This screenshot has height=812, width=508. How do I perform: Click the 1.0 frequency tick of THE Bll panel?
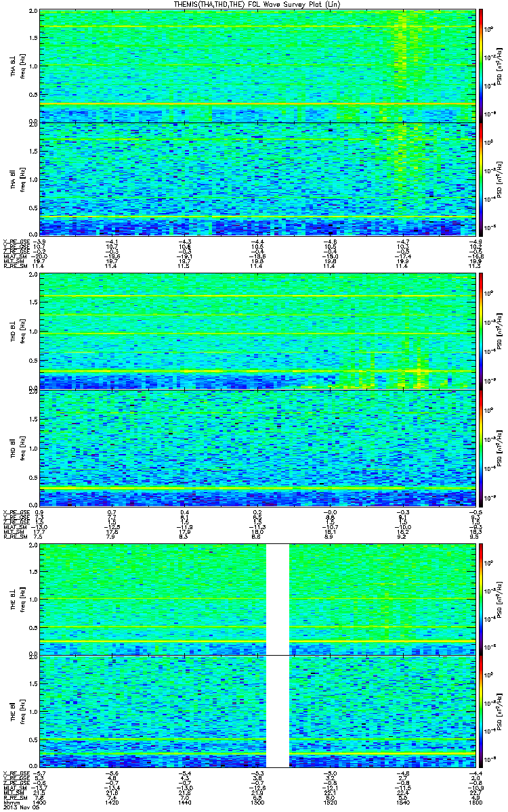point(33,711)
